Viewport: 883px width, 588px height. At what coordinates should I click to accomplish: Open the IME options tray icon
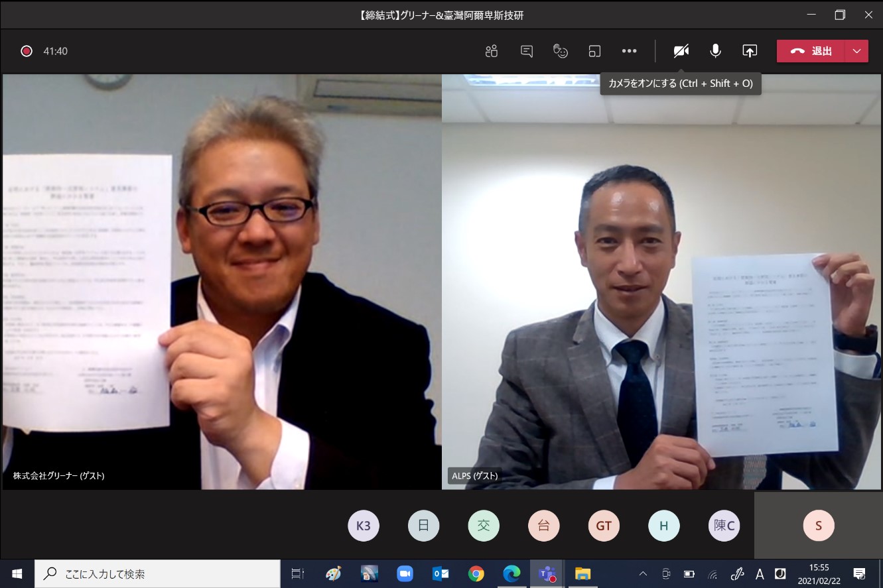(781, 573)
